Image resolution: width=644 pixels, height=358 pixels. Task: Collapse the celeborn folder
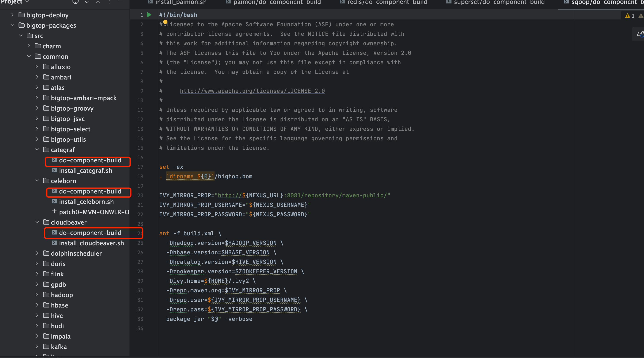click(37, 181)
